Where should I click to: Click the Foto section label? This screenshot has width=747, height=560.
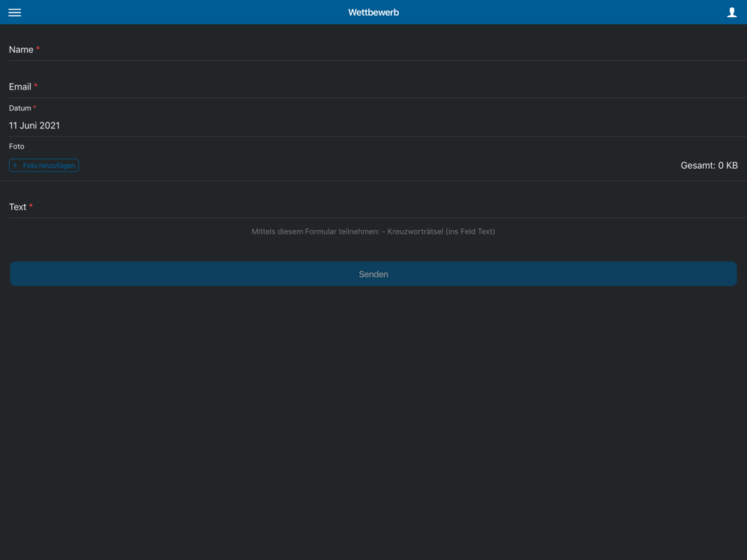point(16,146)
